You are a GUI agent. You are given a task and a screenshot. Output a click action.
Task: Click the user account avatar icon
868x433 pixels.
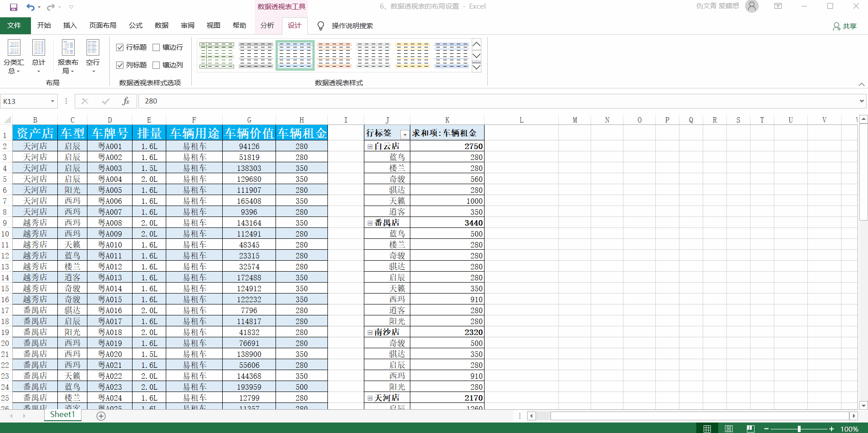pyautogui.click(x=752, y=6)
